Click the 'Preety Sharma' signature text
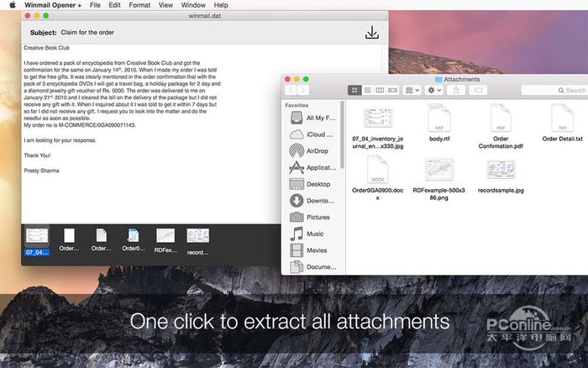 (x=41, y=171)
